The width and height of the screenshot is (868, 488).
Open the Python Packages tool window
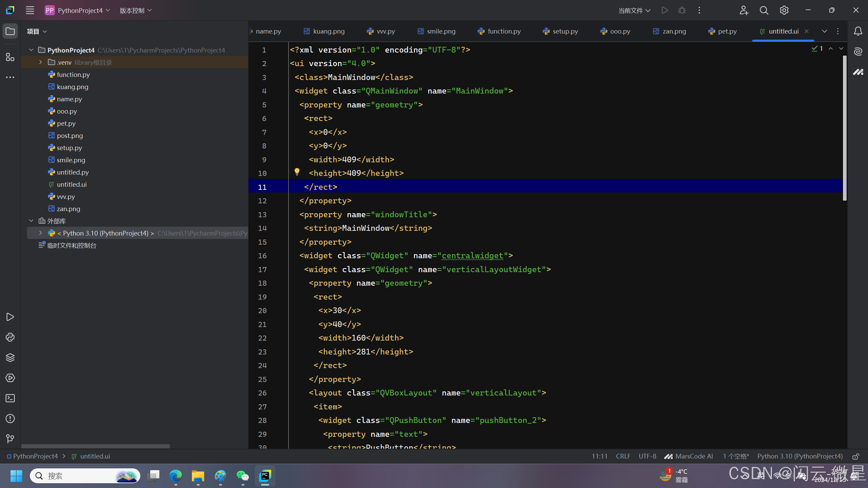tap(10, 358)
